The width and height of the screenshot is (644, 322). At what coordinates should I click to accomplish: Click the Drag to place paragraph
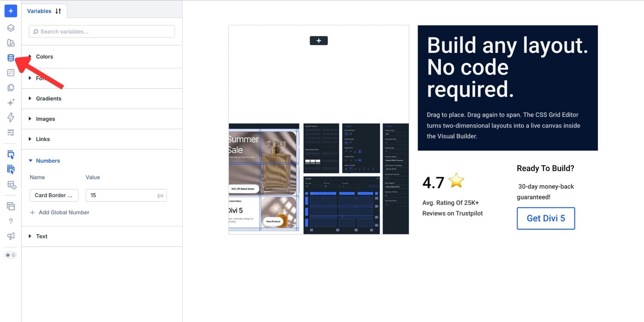click(503, 126)
